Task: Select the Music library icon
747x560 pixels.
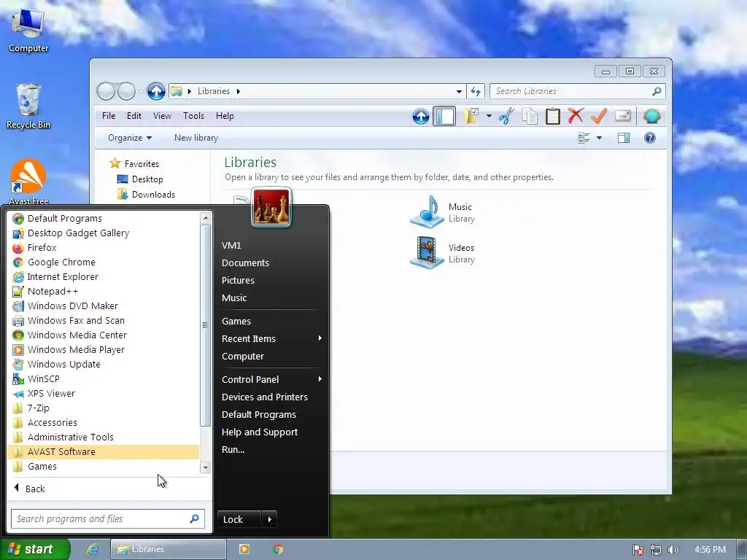Action: 427,212
